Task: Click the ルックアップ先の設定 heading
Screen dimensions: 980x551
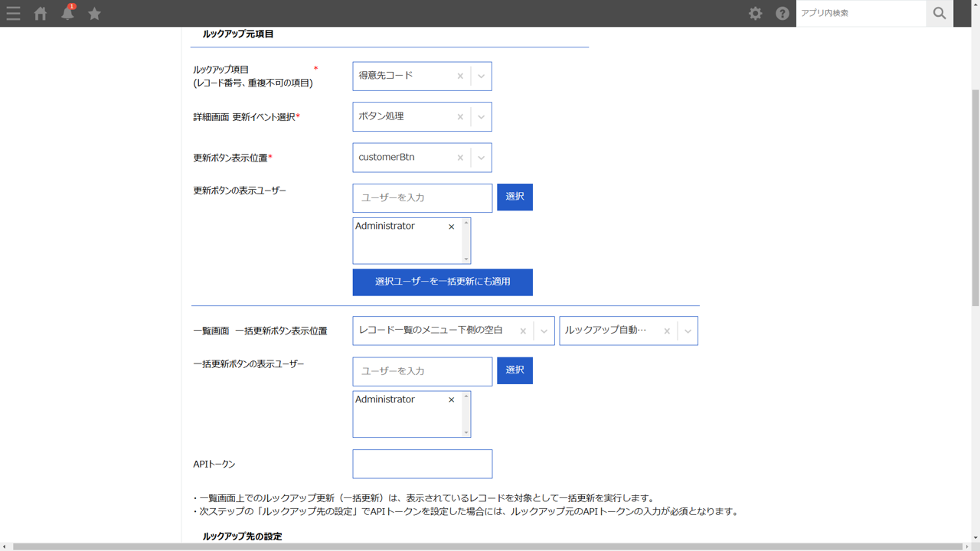Action: pos(242,536)
